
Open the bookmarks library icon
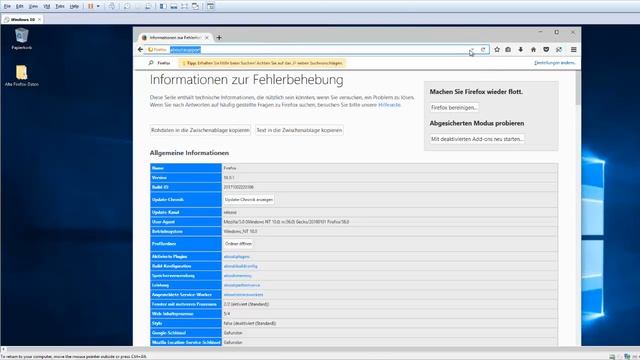[508, 49]
